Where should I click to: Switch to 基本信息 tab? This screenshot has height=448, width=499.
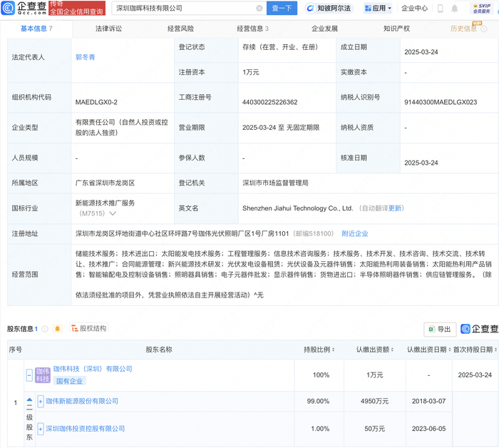click(x=36, y=29)
